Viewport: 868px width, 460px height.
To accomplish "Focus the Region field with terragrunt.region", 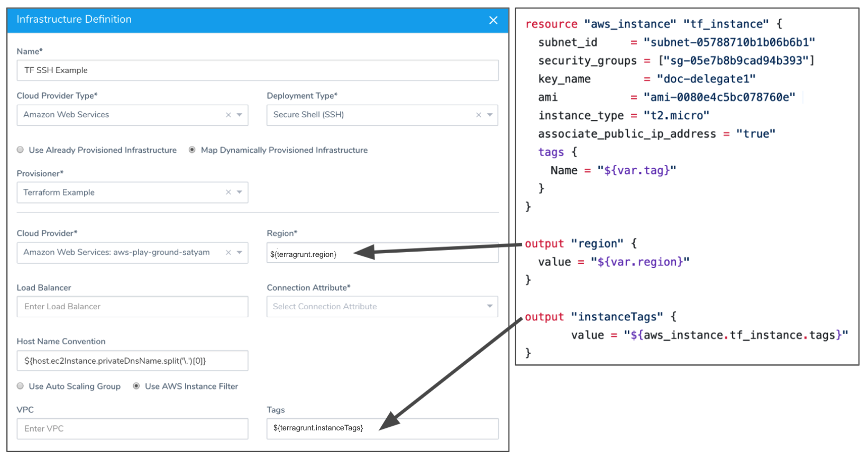I will [382, 253].
